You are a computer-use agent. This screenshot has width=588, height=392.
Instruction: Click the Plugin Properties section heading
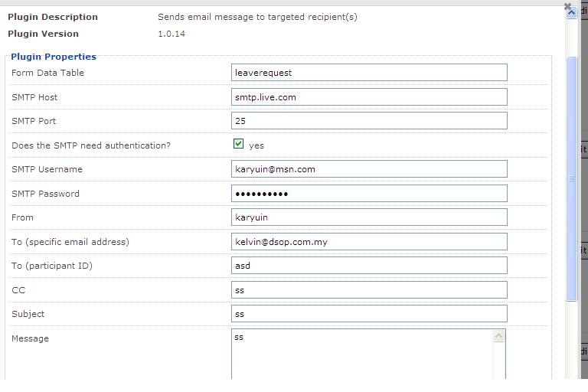coord(54,57)
